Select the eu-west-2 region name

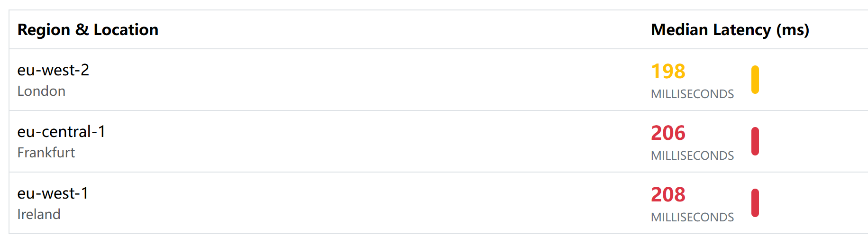coord(53,70)
